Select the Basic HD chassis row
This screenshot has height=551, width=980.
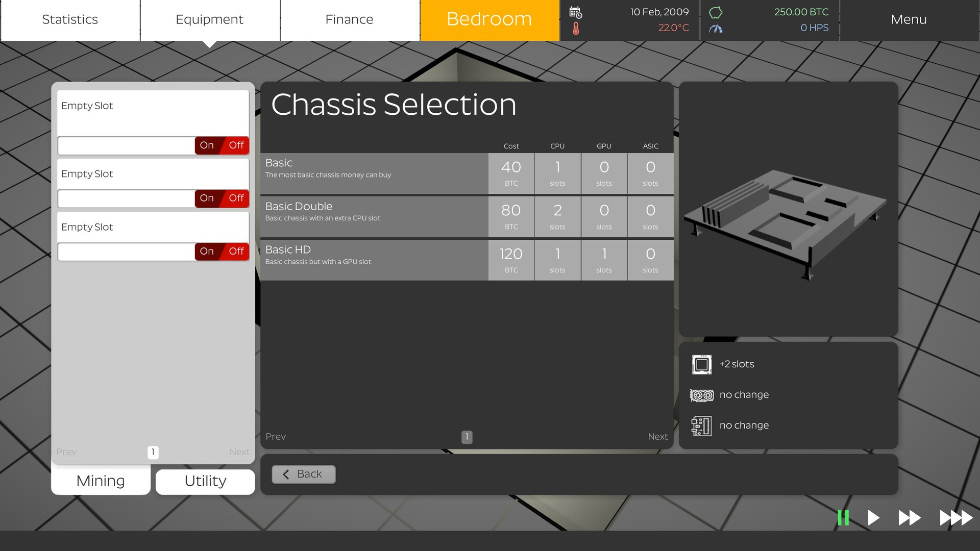374,260
